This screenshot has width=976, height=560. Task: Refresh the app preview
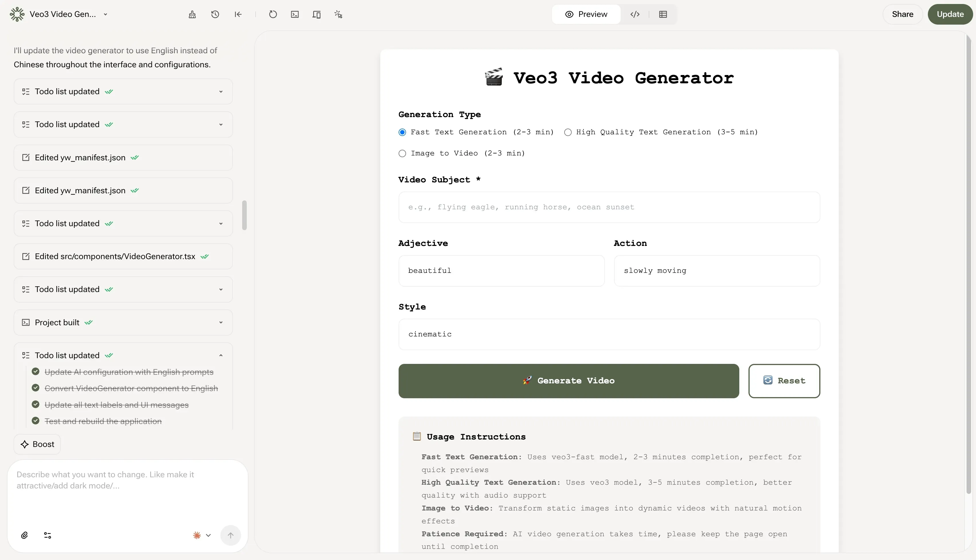click(x=273, y=14)
